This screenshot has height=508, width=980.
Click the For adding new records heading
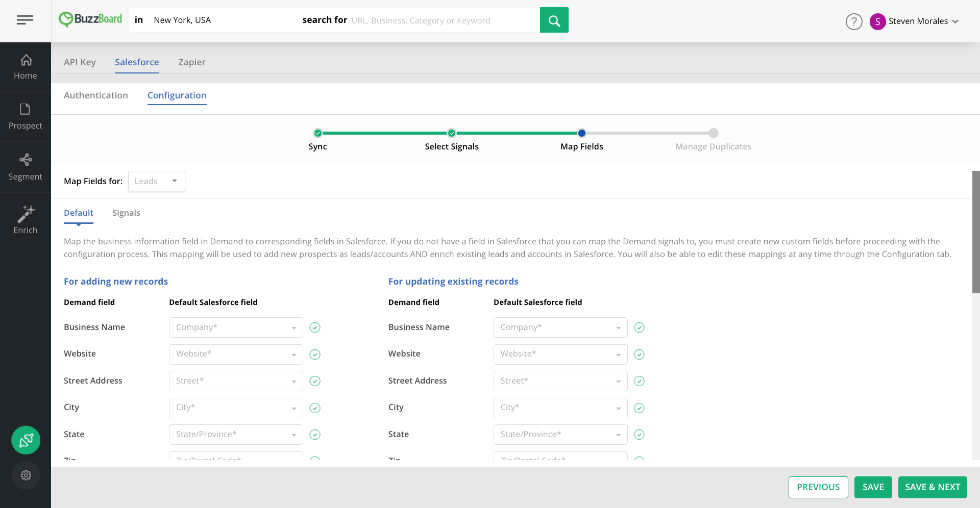[x=116, y=282]
